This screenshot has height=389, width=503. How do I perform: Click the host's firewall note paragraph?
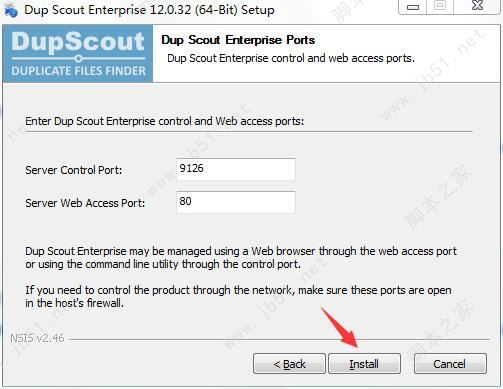(x=238, y=297)
